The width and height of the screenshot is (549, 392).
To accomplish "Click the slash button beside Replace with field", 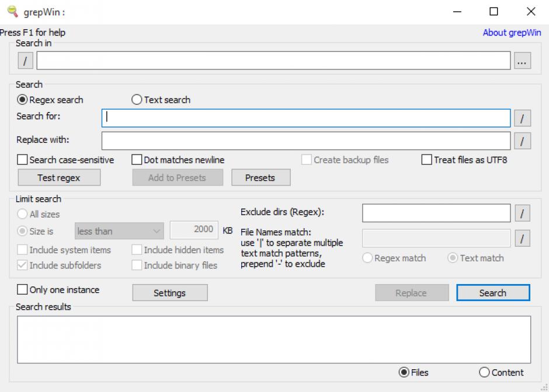I will point(522,141).
